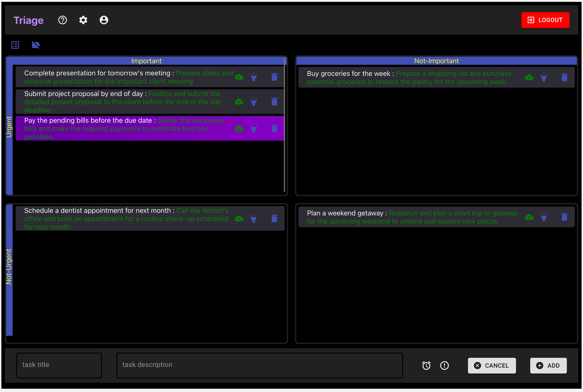Toggle the important exclamation icon
Screen dimensions: 583x392
click(444, 366)
